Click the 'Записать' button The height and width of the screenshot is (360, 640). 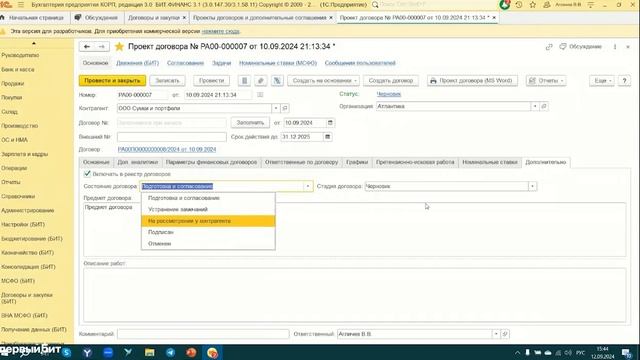tap(167, 80)
